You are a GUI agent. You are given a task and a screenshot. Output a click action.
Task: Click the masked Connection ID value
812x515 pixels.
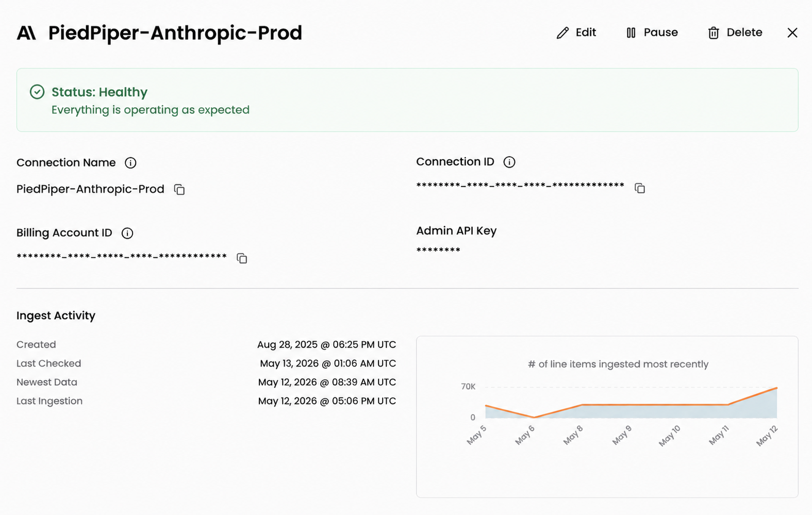click(x=520, y=185)
